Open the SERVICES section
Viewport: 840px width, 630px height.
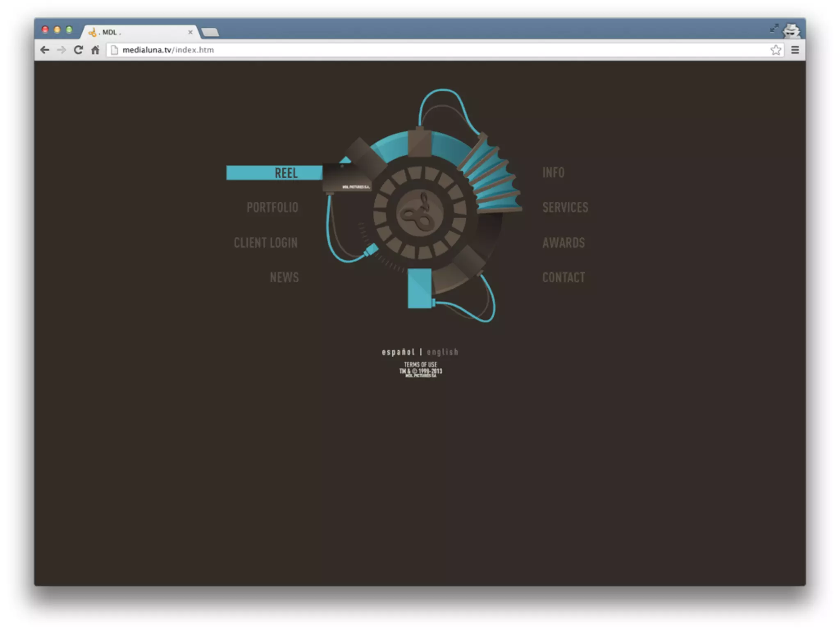click(x=565, y=208)
